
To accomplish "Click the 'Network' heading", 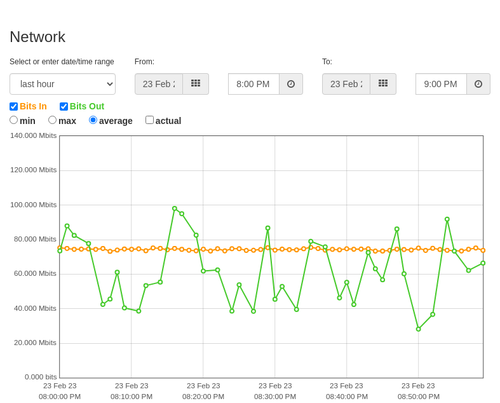I will pyautogui.click(x=37, y=37).
